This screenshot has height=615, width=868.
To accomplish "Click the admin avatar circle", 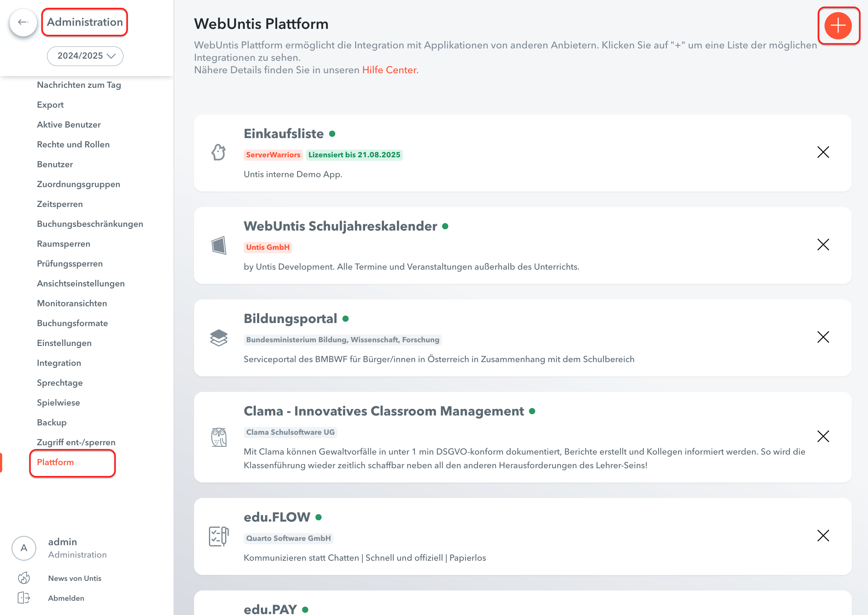I will (24, 548).
